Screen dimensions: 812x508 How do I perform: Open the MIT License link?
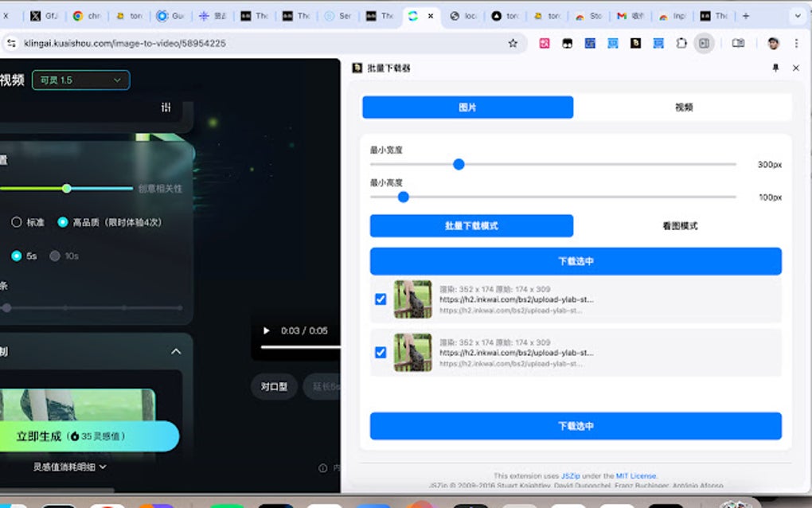[x=637, y=475]
